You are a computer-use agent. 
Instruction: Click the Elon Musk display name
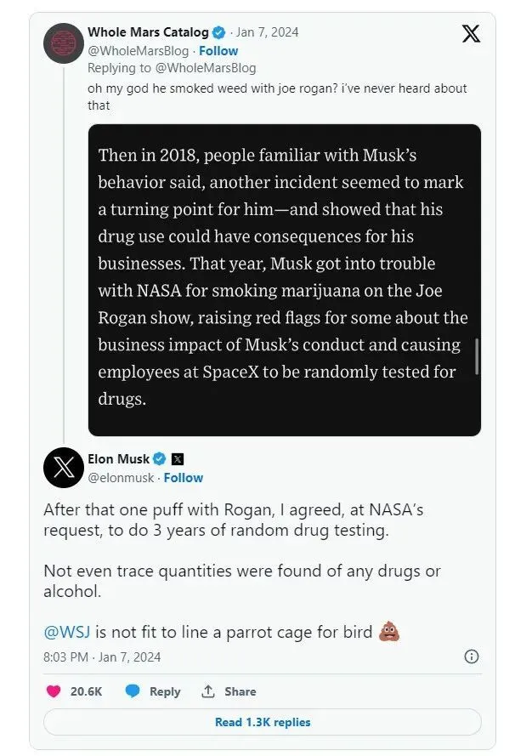(118, 459)
